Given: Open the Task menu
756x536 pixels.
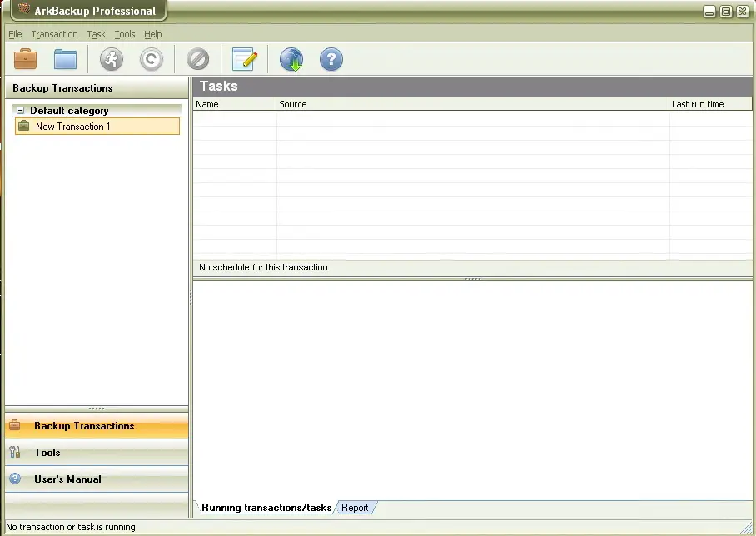Looking at the screenshot, I should pyautogui.click(x=97, y=34).
